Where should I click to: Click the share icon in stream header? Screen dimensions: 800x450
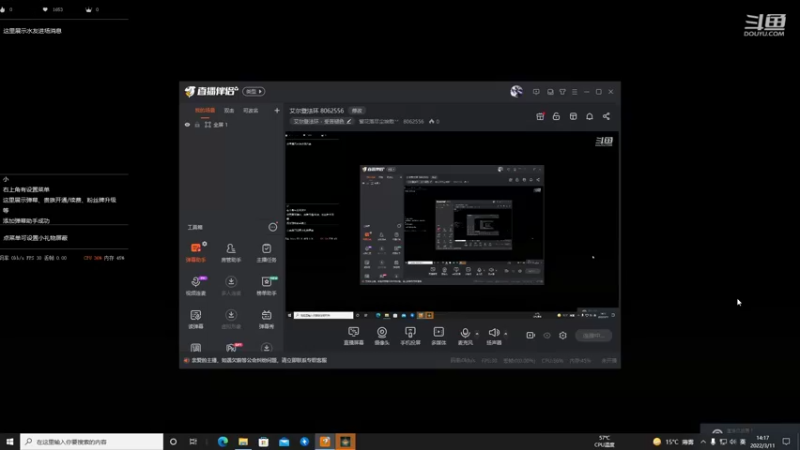[x=606, y=116]
